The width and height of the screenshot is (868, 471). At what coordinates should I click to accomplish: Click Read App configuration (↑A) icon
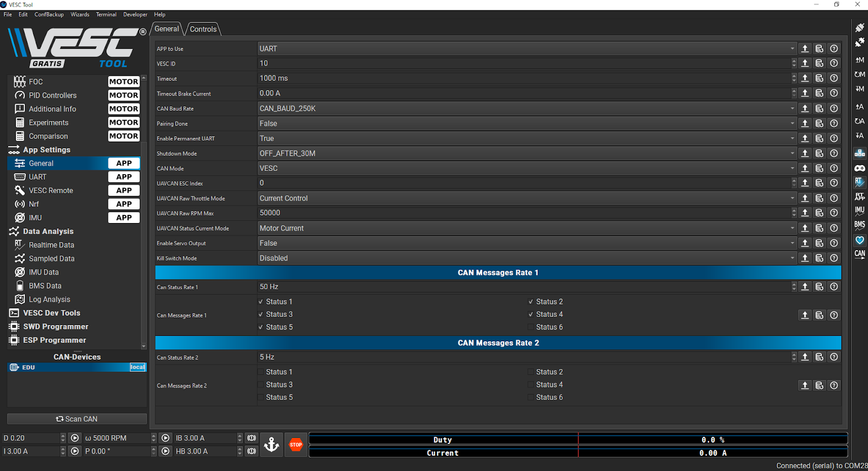pos(860,107)
